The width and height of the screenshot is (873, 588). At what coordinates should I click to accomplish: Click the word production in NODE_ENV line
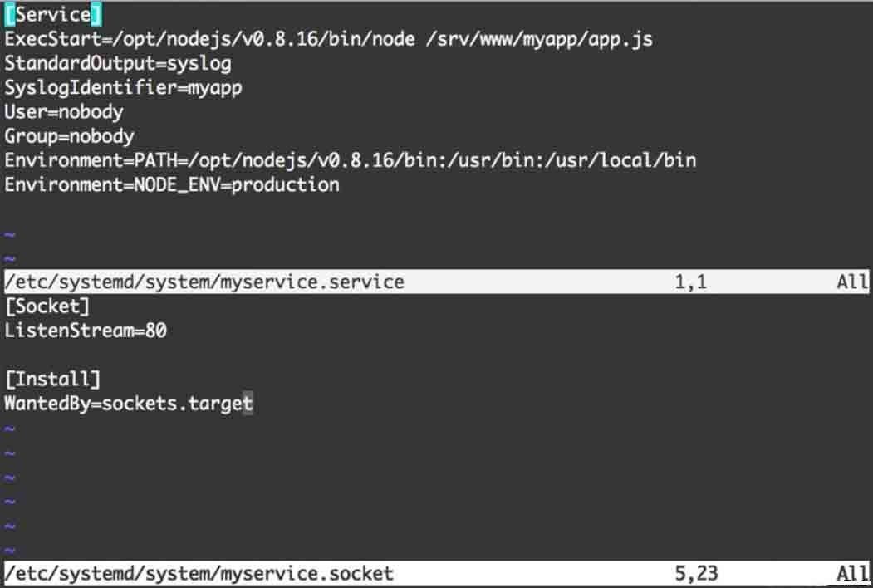tap(285, 184)
